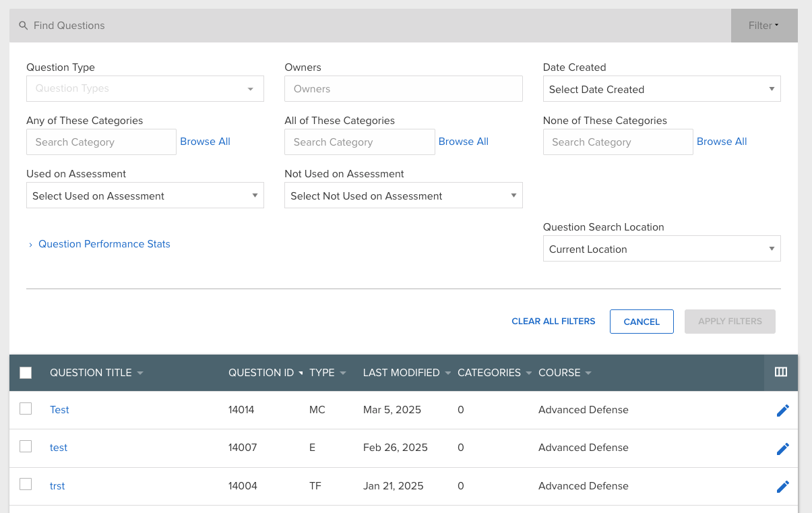Open Select Date Created dropdown

[662, 89]
